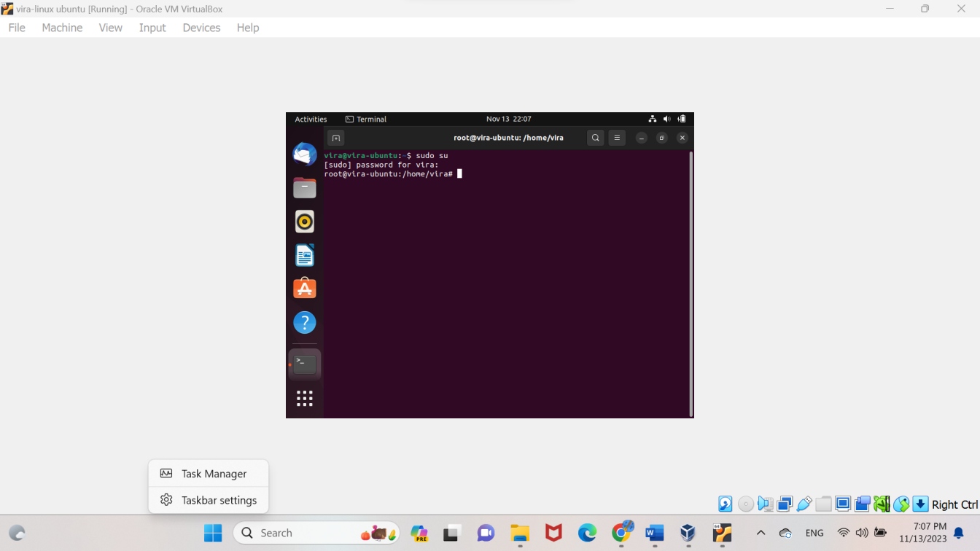This screenshot has width=980, height=551.
Task: Open the VirtualBox File menu
Action: 17,28
